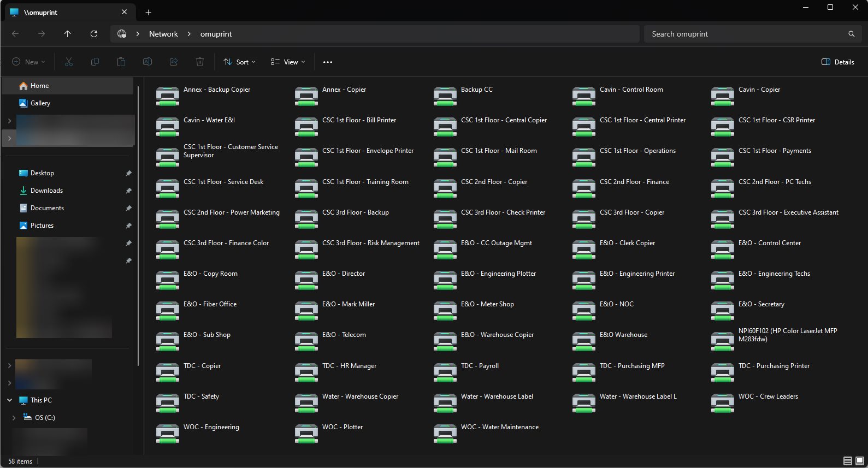This screenshot has width=868, height=468.
Task: Toggle the Details pane
Action: [837, 62]
